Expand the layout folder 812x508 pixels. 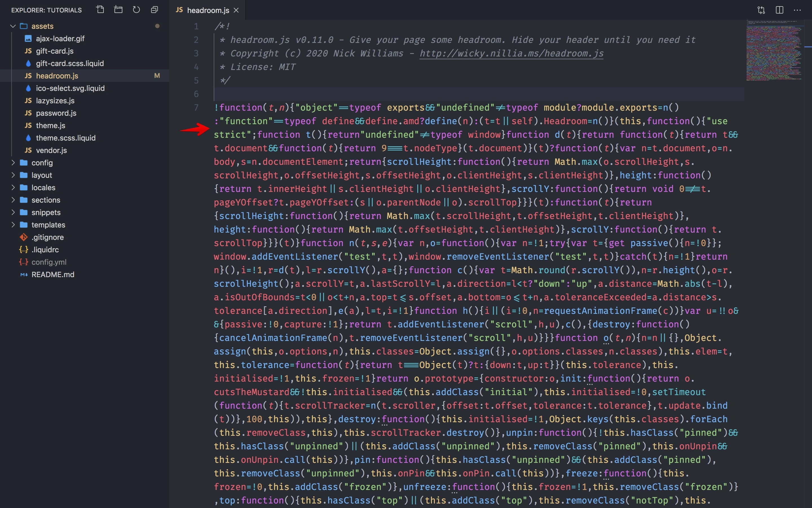[13, 175]
